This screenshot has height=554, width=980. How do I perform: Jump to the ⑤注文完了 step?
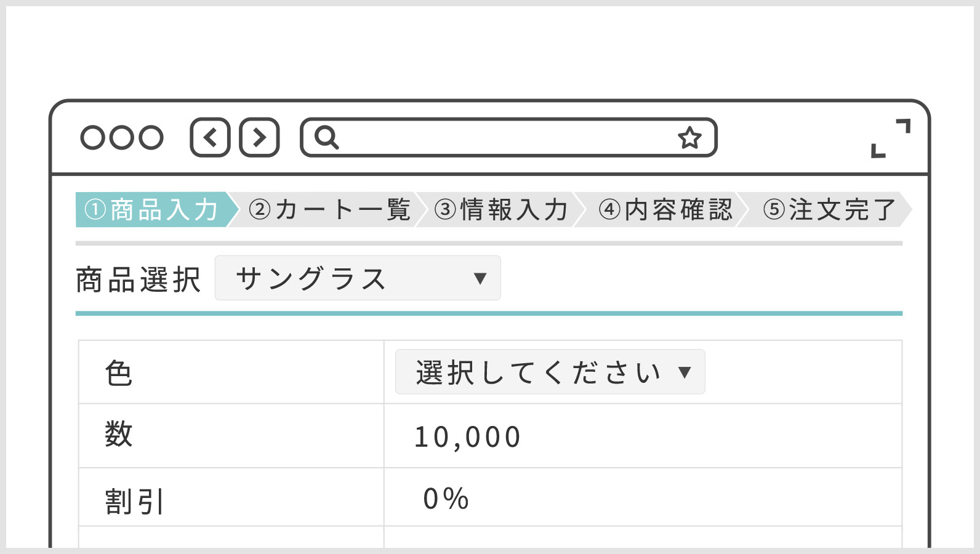(x=829, y=210)
